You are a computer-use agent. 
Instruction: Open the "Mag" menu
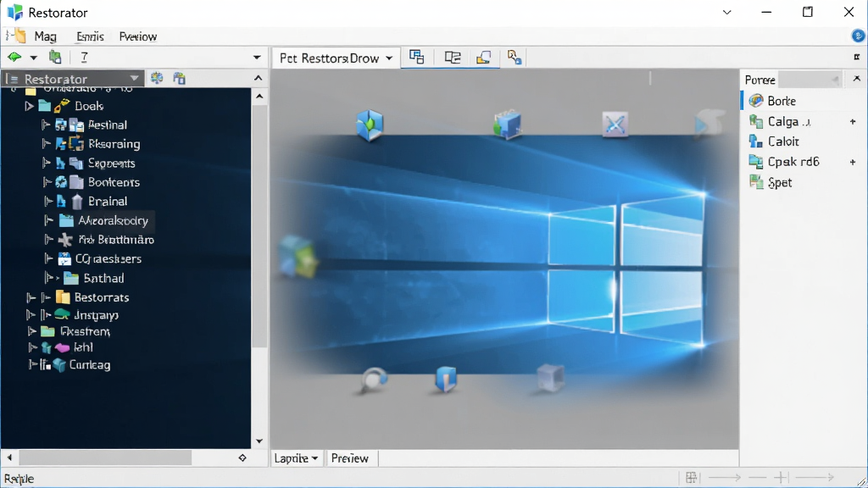pyautogui.click(x=46, y=36)
